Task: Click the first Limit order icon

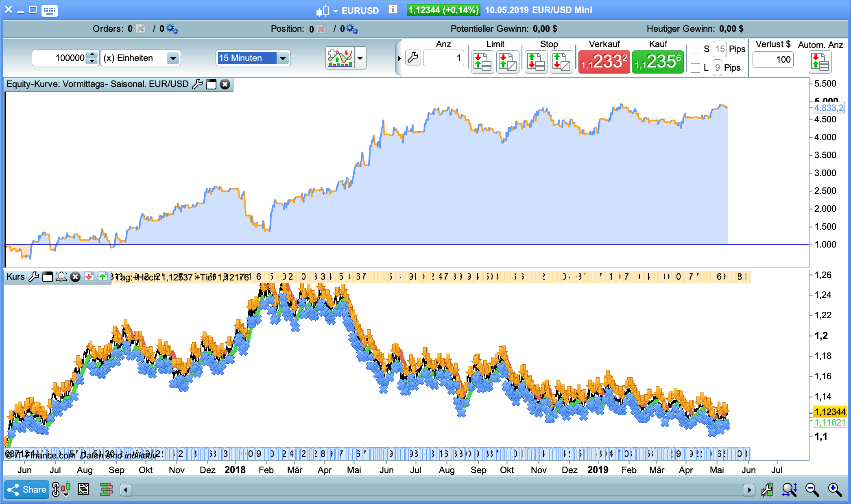Action: [482, 62]
